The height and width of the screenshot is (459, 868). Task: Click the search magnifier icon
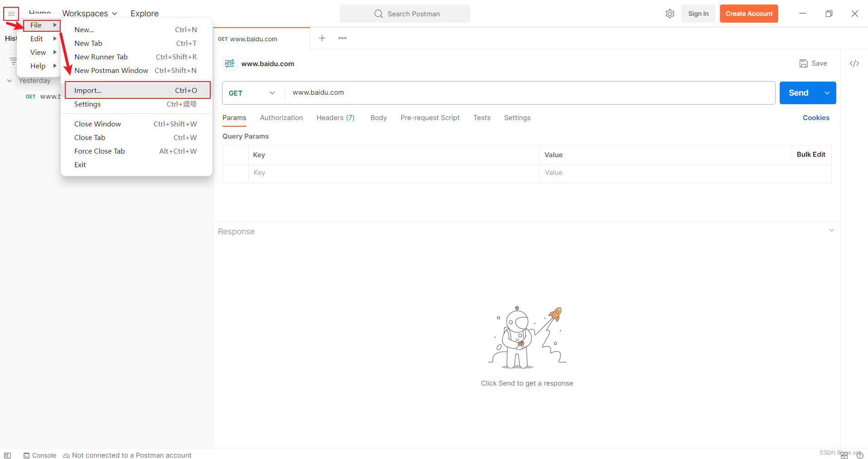tap(378, 14)
